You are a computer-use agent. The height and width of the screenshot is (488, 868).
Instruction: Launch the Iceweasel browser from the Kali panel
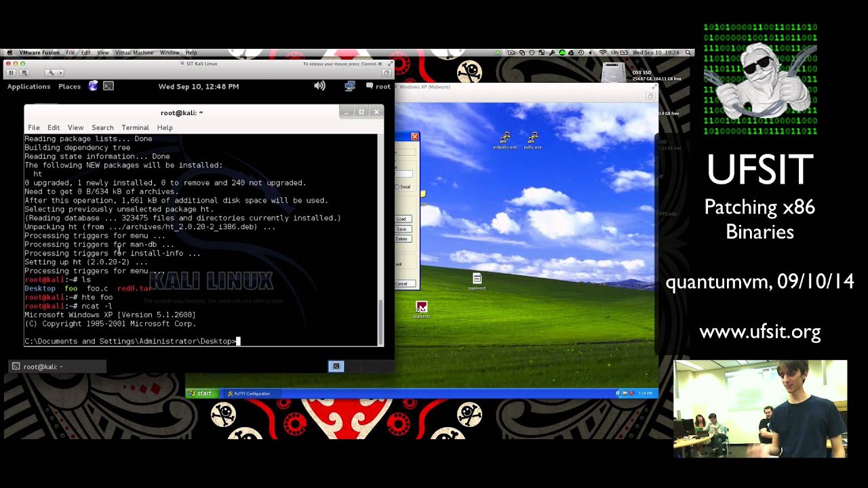point(94,86)
